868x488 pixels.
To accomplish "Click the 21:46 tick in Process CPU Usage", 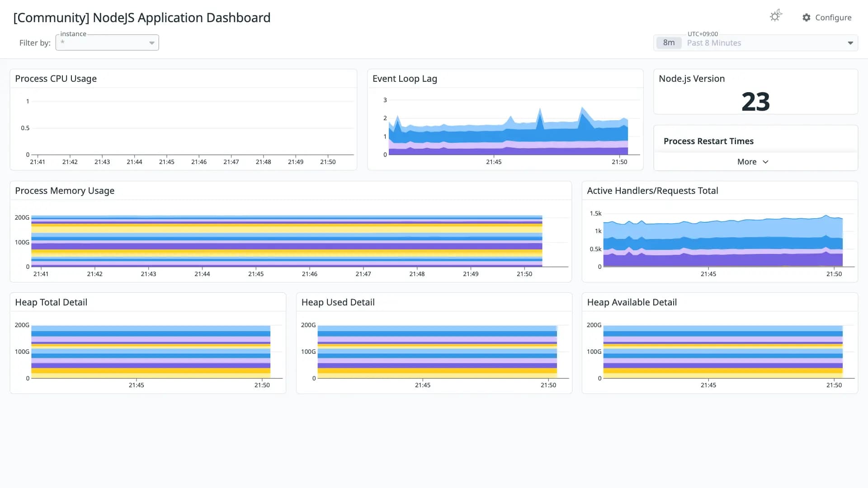I will 199,162.
